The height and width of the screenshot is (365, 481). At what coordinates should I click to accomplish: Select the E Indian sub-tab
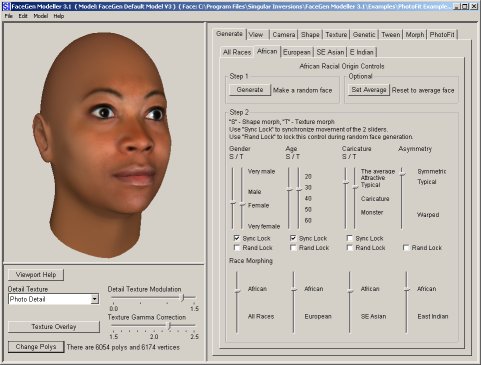click(x=362, y=52)
